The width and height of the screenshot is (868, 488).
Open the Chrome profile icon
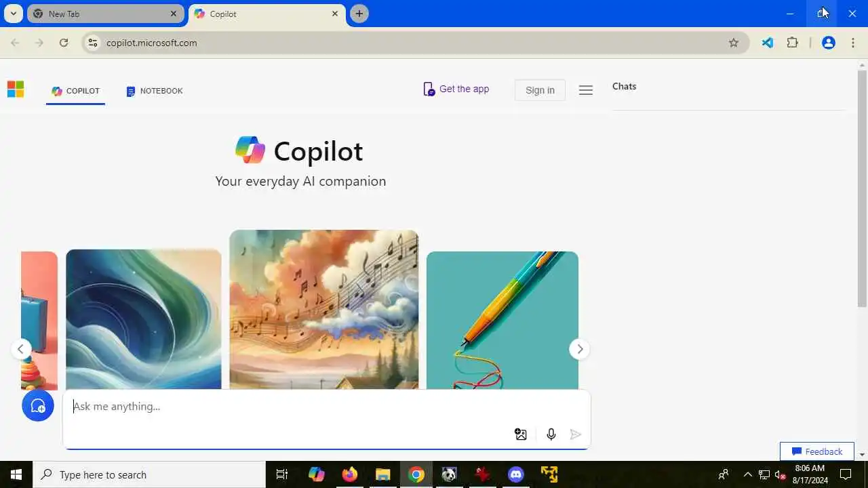(828, 43)
